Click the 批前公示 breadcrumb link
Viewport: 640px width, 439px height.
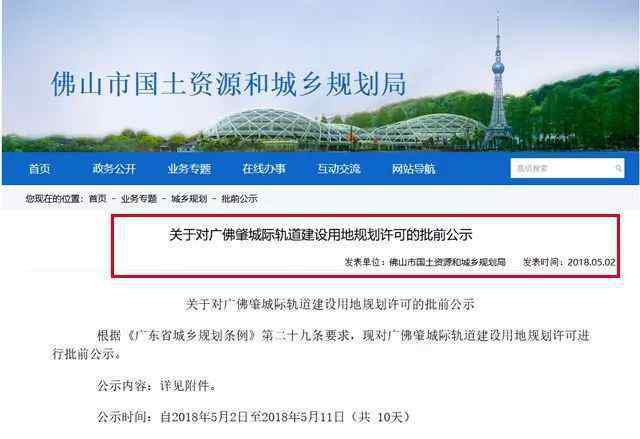[x=240, y=199]
